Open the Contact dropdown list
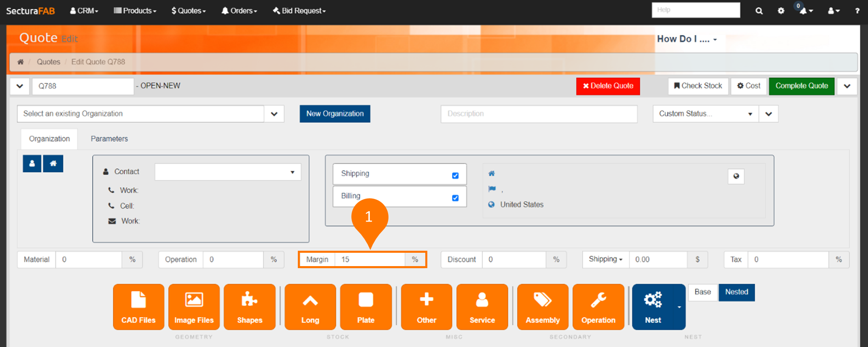The height and width of the screenshot is (347, 868). click(228, 172)
